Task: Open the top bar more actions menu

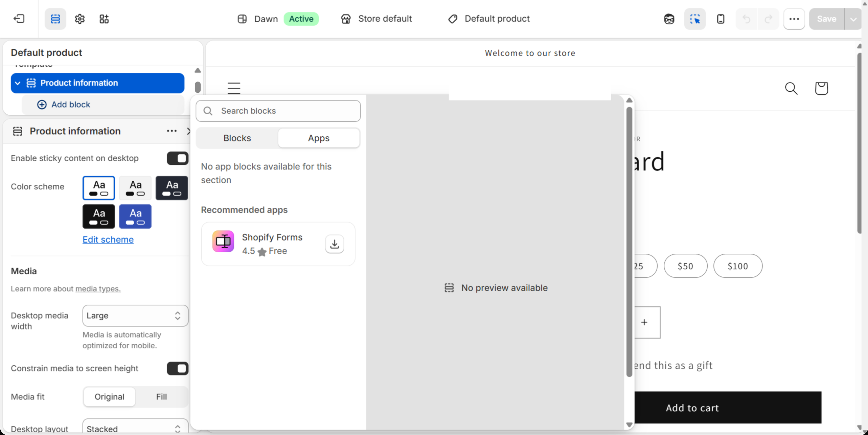Action: 794,19
